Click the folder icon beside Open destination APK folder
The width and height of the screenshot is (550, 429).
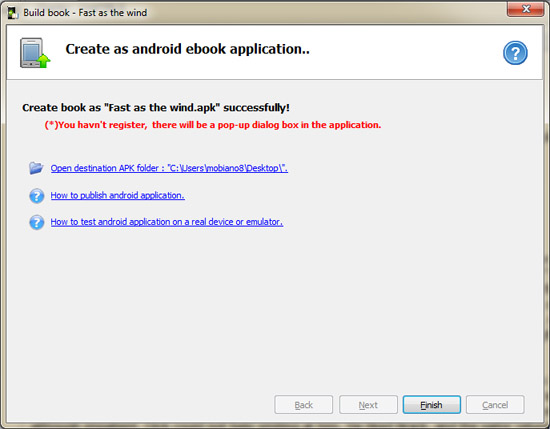[x=36, y=168]
